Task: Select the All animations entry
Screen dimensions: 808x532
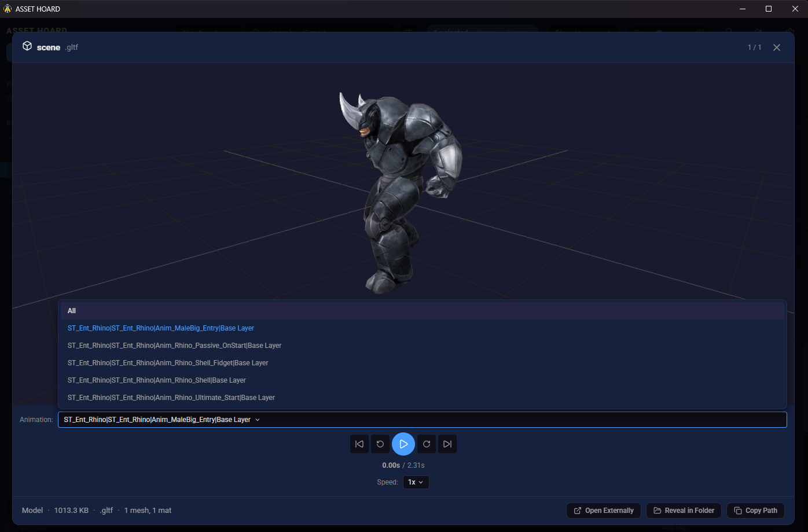Action: 71,310
